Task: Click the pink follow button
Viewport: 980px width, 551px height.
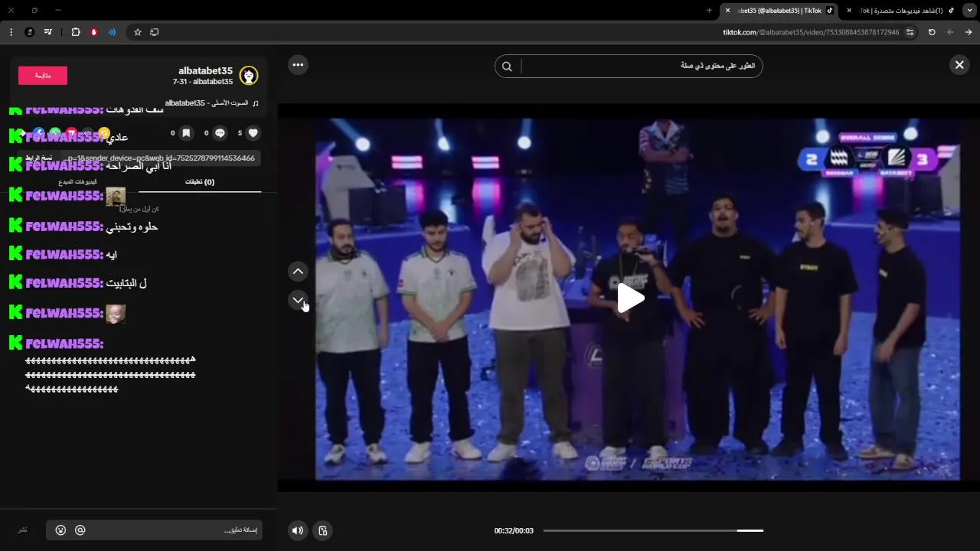Action: click(x=43, y=75)
